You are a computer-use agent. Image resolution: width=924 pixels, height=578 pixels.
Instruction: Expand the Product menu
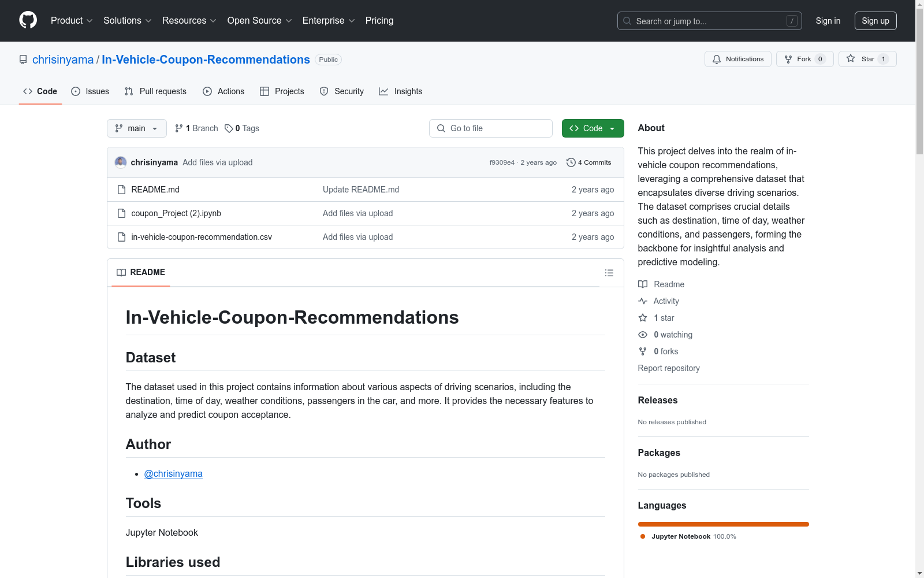(72, 21)
